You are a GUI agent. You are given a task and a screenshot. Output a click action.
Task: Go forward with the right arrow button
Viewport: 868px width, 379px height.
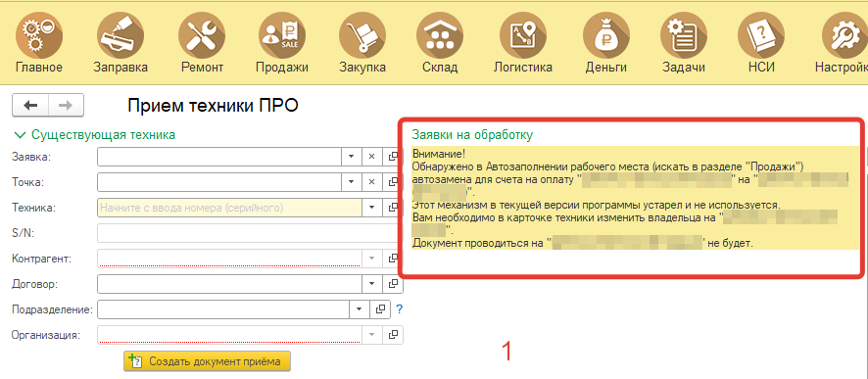tap(66, 105)
